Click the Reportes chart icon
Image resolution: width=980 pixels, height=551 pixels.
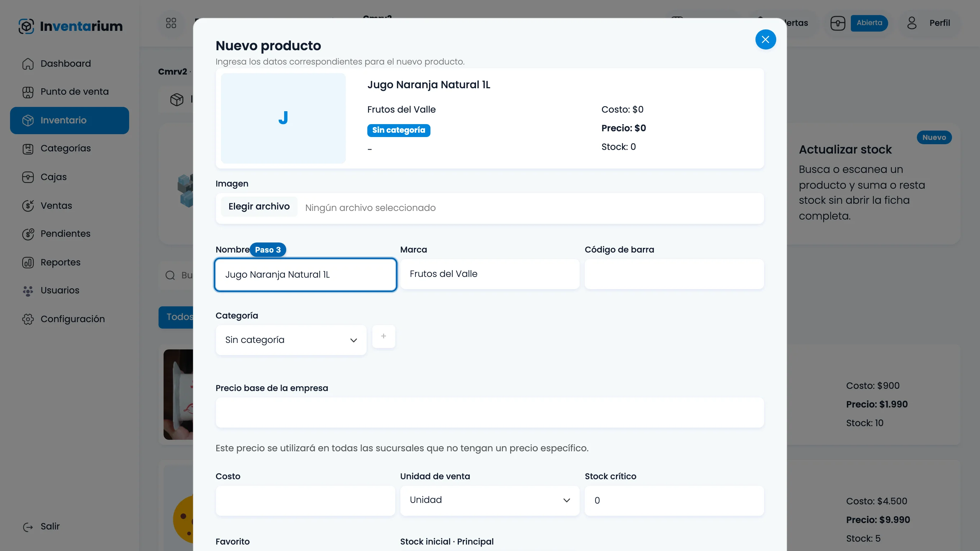pos(28,262)
